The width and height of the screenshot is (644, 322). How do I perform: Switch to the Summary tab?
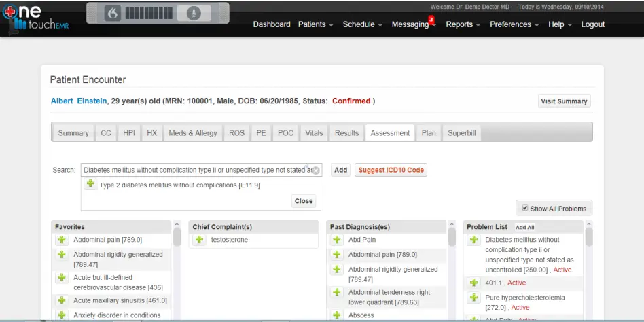click(x=73, y=133)
